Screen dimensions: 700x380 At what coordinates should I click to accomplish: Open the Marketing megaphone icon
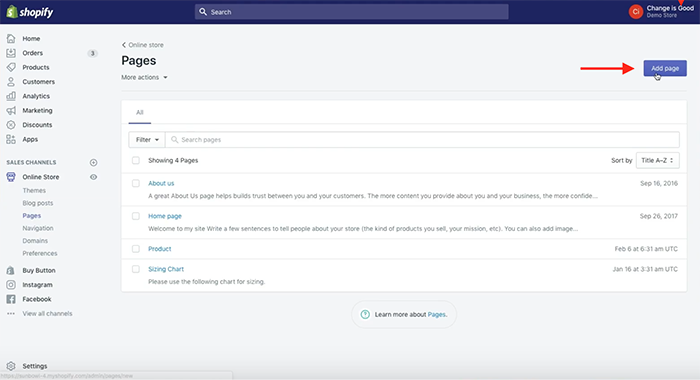[11, 110]
